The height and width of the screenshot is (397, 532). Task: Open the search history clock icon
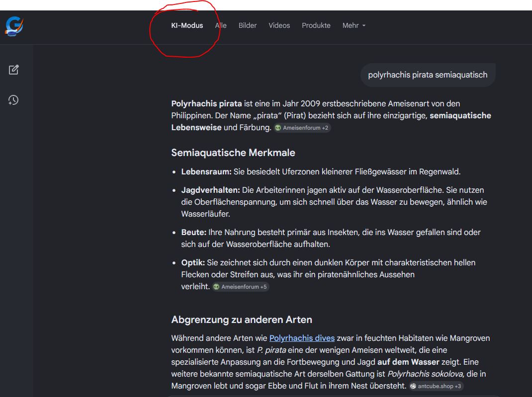click(14, 100)
